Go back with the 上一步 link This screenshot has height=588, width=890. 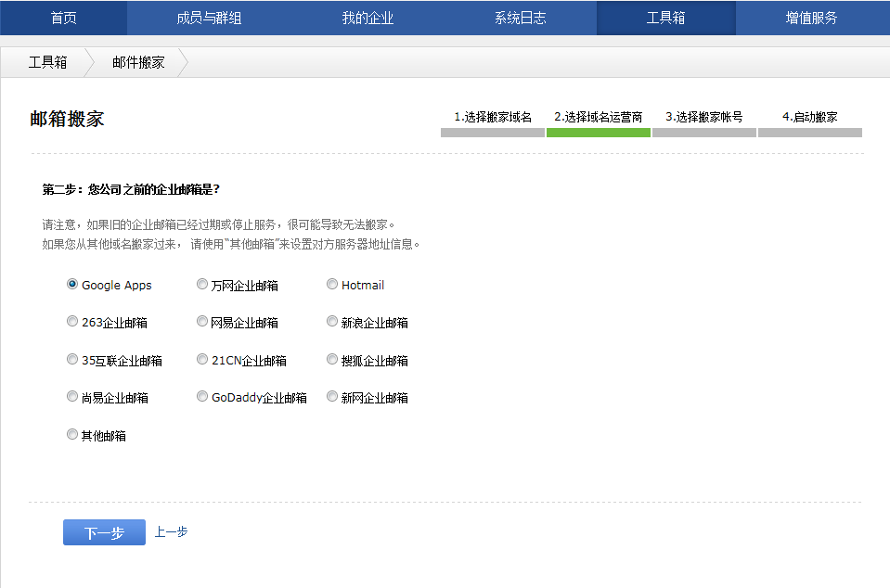(x=171, y=532)
